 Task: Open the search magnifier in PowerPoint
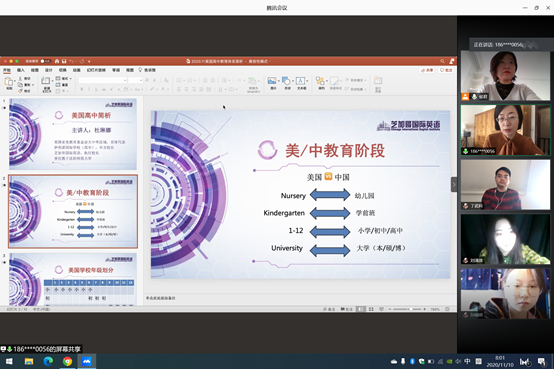pos(442,61)
